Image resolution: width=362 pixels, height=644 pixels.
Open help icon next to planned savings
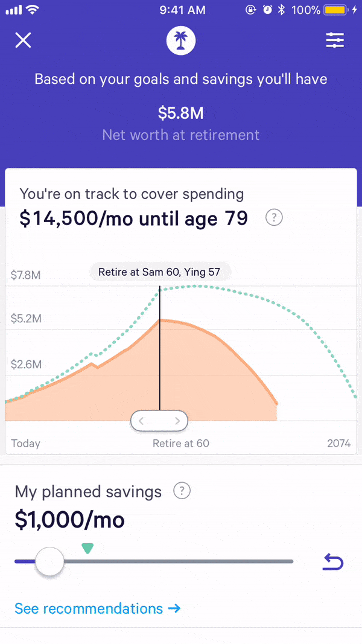point(182,491)
